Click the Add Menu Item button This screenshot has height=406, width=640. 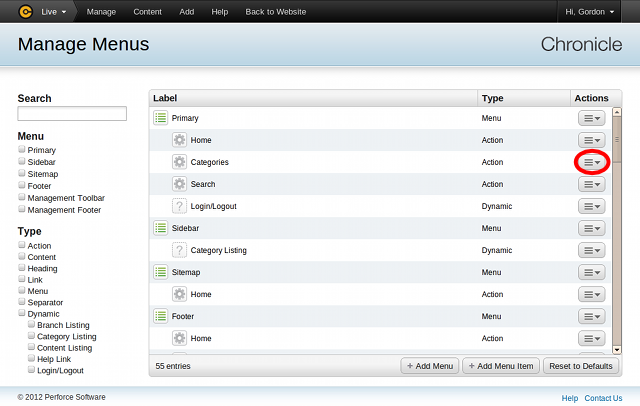tap(501, 366)
